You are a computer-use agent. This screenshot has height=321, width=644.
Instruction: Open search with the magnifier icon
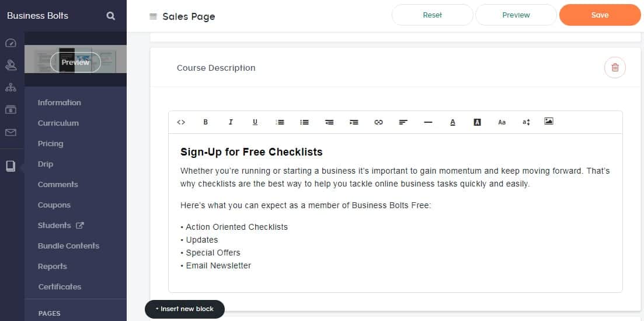click(111, 16)
